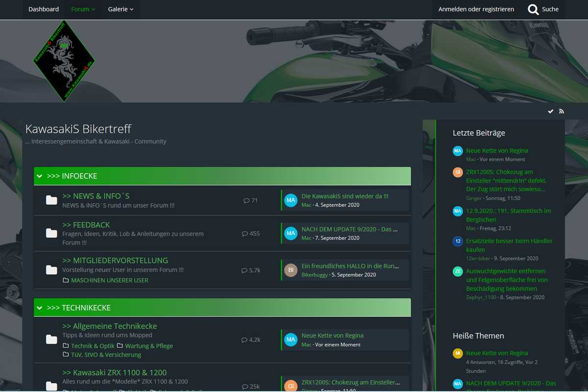
Task: Click the 4,2k posts count text
Action: tap(255, 340)
